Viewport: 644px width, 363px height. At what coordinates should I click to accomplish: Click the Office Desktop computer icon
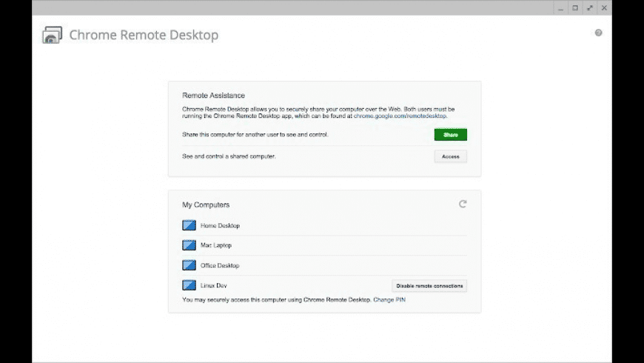coord(189,265)
